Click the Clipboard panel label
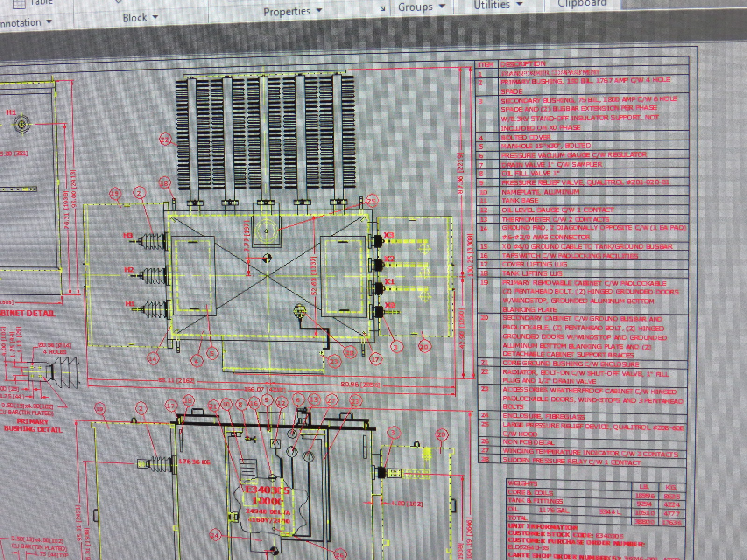747x560 pixels. [582, 4]
